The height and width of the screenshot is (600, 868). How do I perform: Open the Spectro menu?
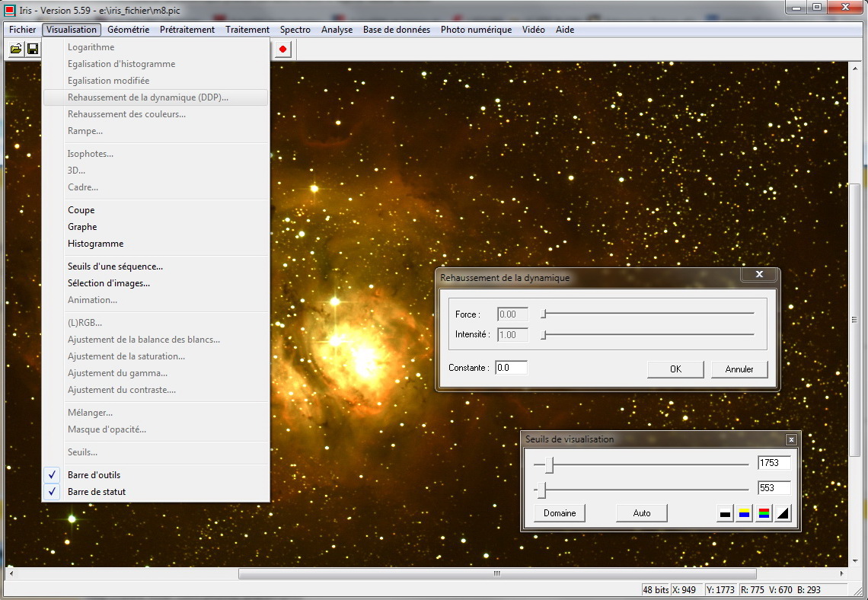coord(295,30)
